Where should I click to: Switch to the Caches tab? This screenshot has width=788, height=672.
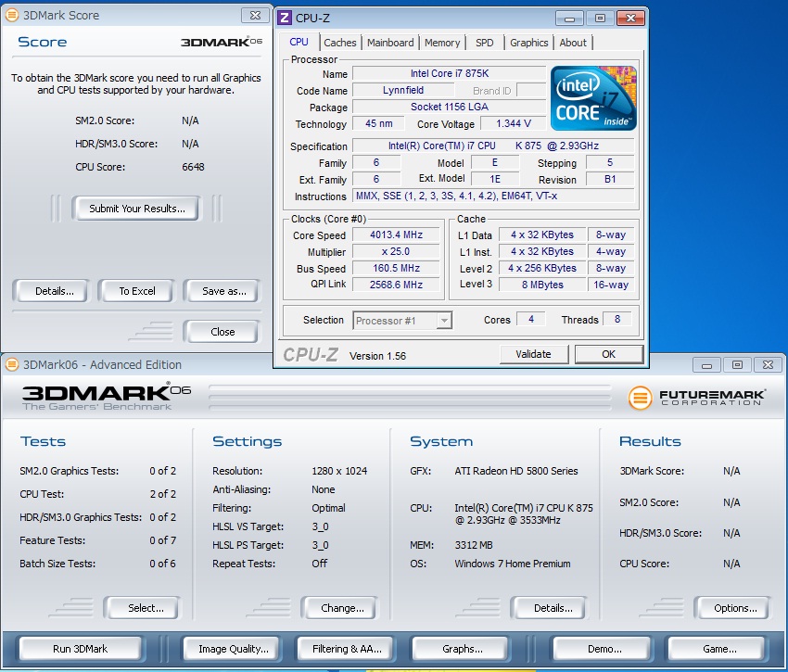point(339,43)
